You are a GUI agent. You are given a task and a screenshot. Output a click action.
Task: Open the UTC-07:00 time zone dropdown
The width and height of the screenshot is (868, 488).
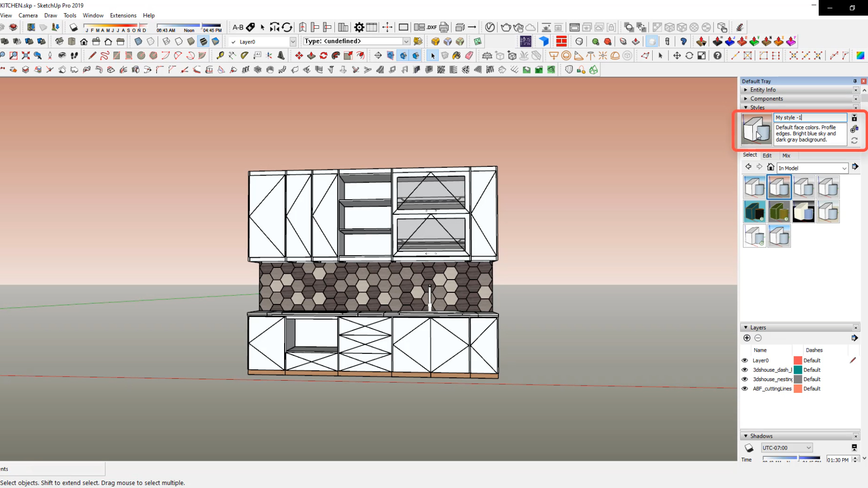(x=786, y=448)
